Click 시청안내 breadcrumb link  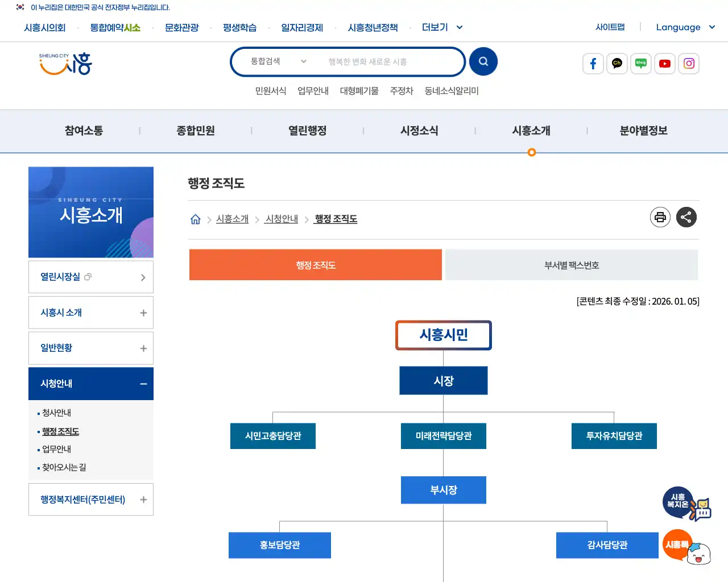[282, 219]
